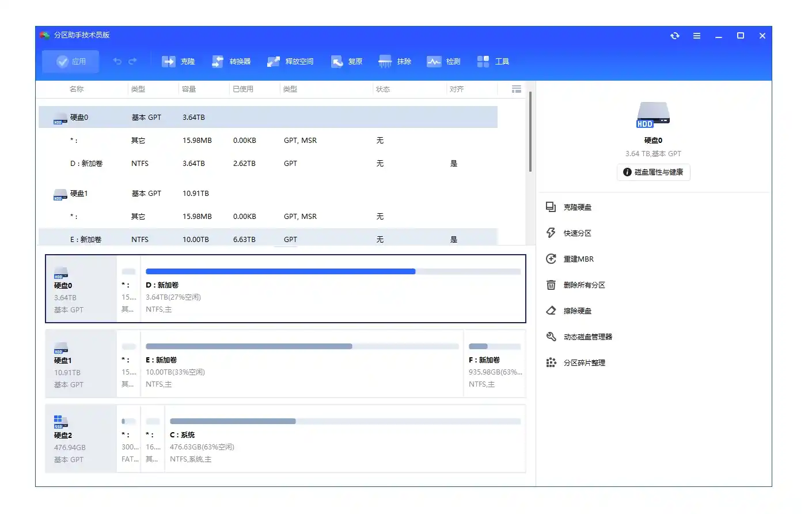Click 动态磁盘管理器 option
812x514 pixels.
click(x=579, y=337)
